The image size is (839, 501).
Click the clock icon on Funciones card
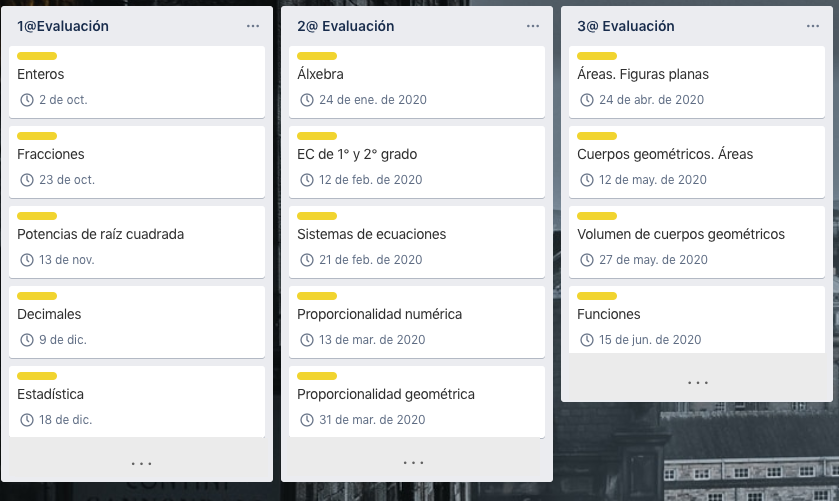587,340
